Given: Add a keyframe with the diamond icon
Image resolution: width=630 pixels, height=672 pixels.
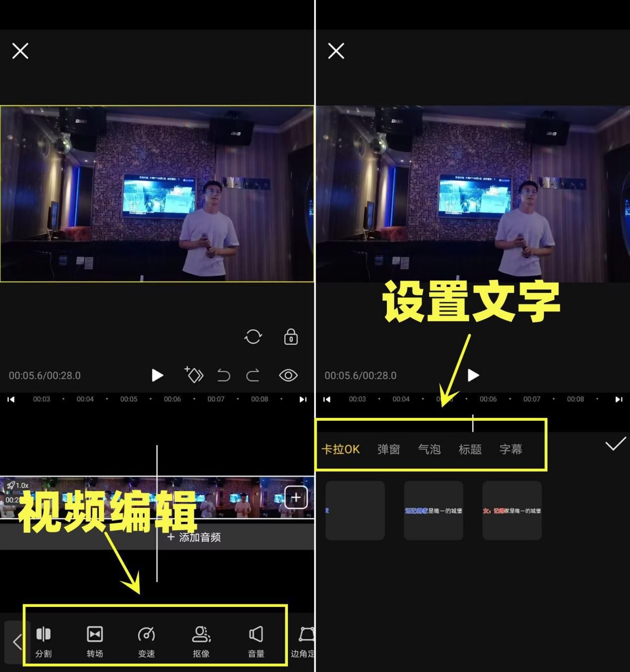Looking at the screenshot, I should pos(194,376).
